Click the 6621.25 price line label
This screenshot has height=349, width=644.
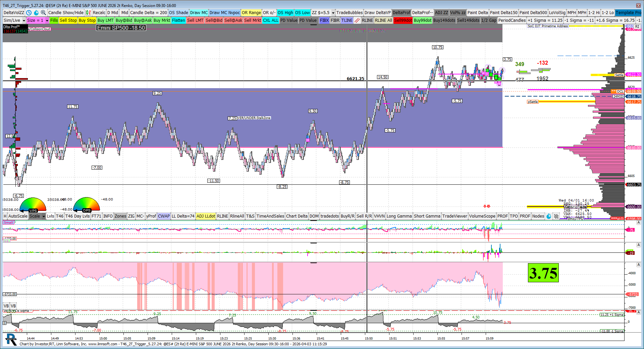click(355, 79)
